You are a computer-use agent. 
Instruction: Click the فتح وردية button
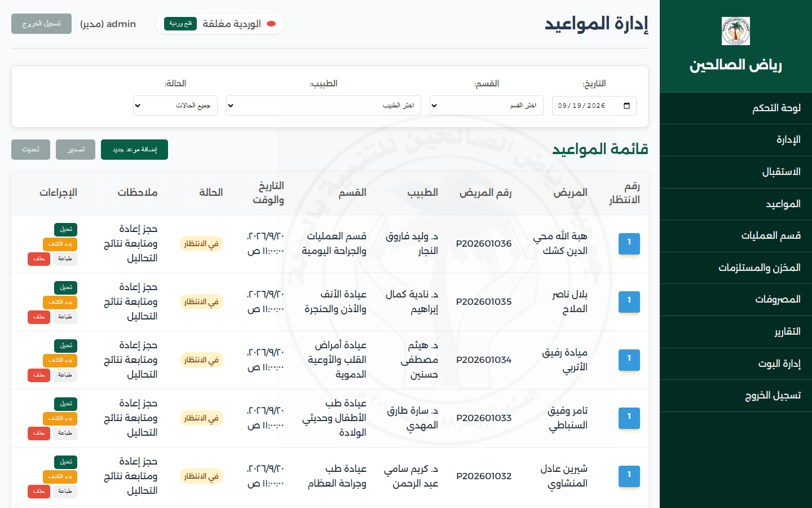[180, 24]
